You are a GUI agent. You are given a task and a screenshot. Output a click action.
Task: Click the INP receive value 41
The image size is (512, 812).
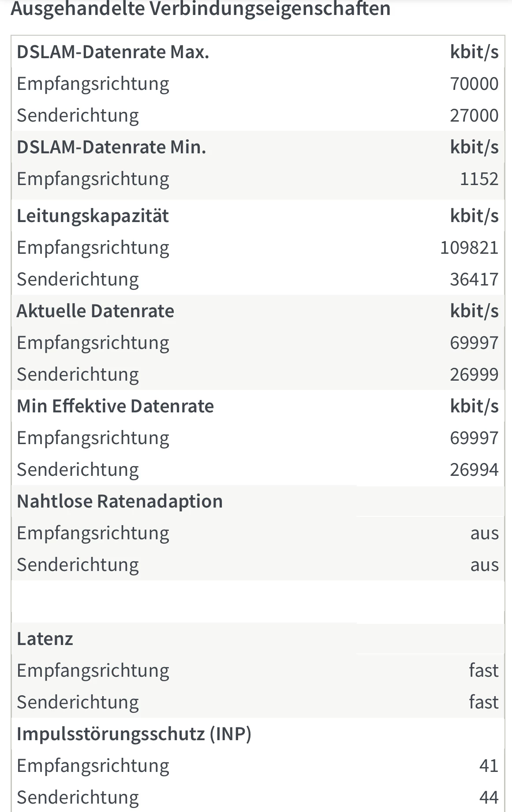click(x=489, y=766)
